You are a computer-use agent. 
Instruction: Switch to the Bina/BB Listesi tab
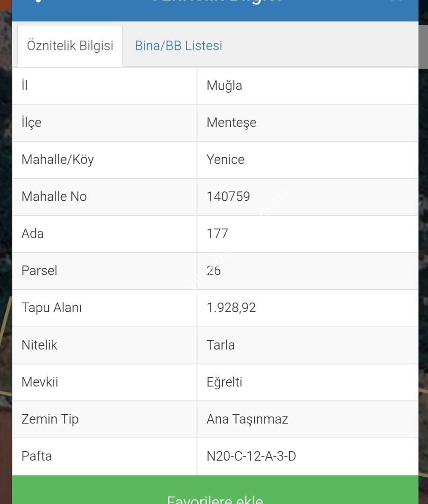[x=178, y=46]
